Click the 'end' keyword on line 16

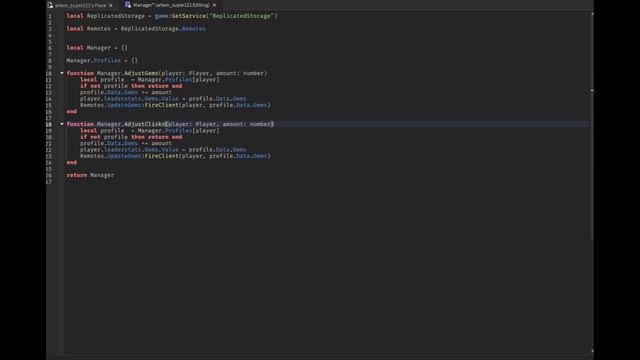(71, 111)
